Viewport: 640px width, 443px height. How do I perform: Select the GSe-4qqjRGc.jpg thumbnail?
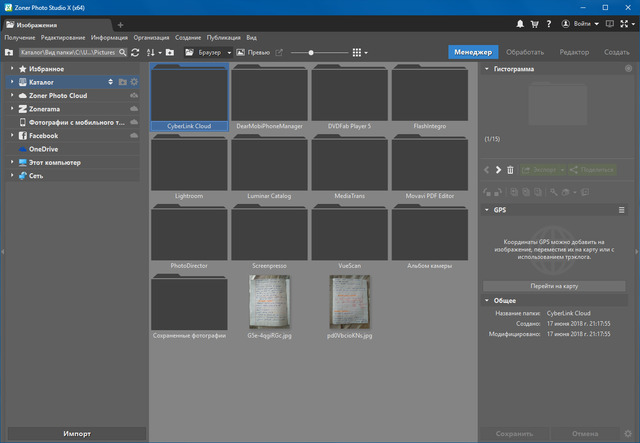pos(270,301)
